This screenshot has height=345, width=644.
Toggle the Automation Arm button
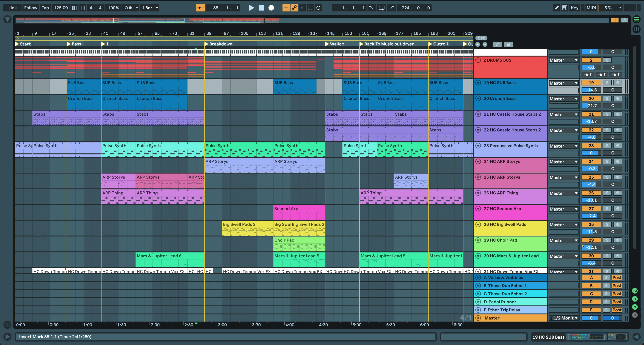click(x=294, y=8)
